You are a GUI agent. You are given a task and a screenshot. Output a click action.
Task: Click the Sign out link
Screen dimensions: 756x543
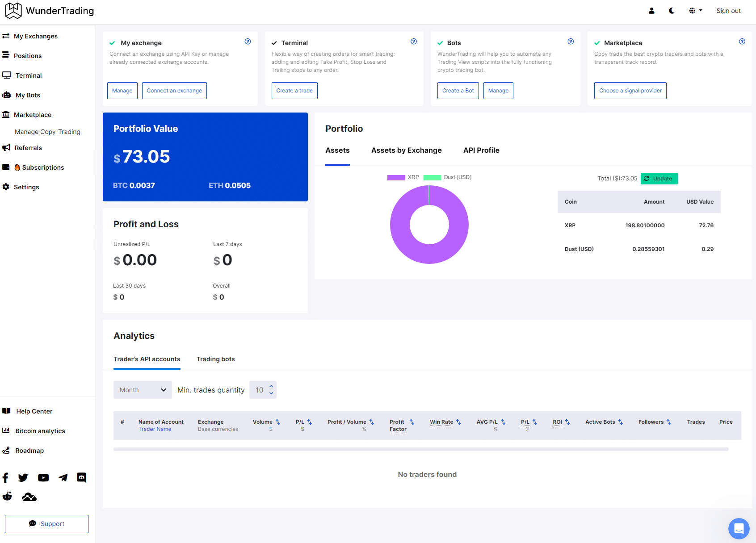728,11
